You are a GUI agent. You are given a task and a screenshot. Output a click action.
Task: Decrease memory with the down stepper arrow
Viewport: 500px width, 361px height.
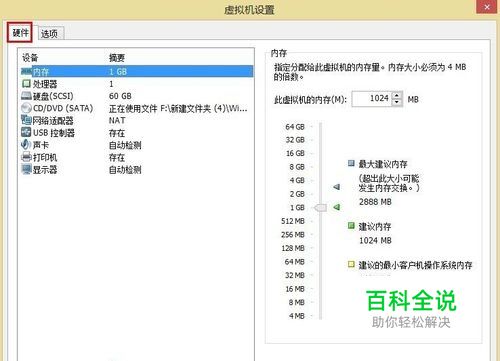[397, 102]
